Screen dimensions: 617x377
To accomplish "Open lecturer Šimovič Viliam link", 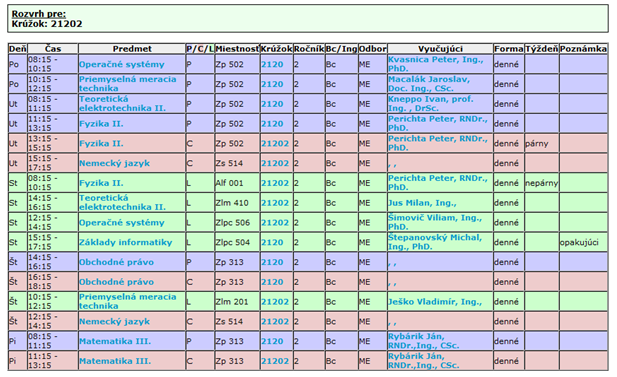I will pyautogui.click(x=435, y=222).
